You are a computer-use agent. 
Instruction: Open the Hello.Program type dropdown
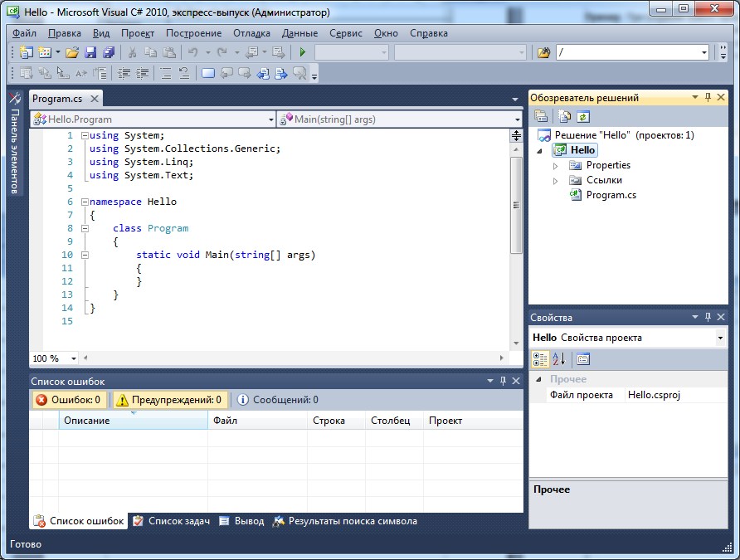tap(271, 119)
